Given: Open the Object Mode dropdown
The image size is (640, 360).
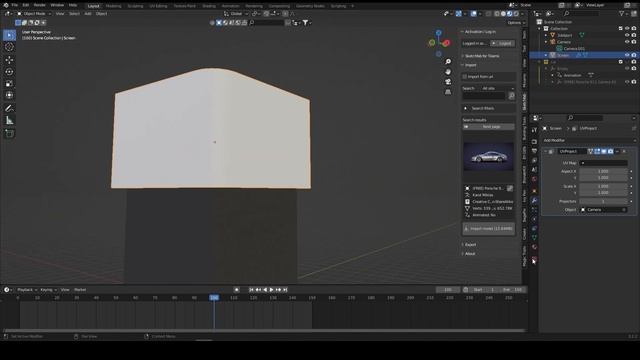Looking at the screenshot, I should click(x=34, y=13).
